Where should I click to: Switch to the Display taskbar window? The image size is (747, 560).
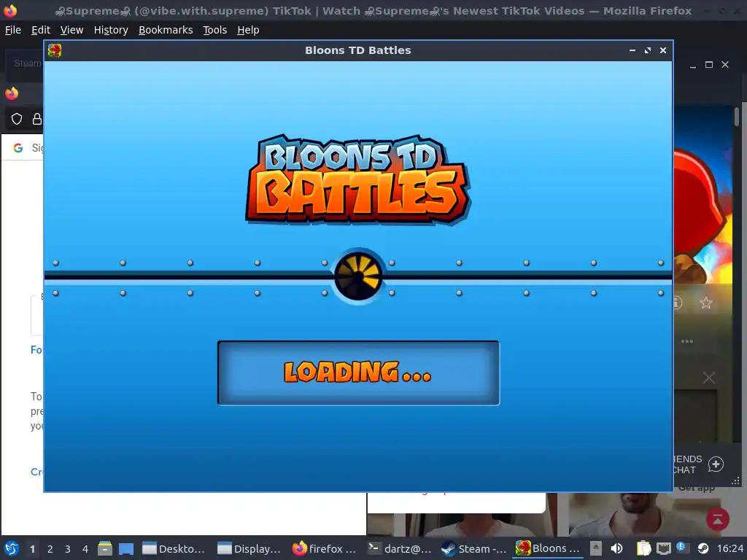(249, 548)
